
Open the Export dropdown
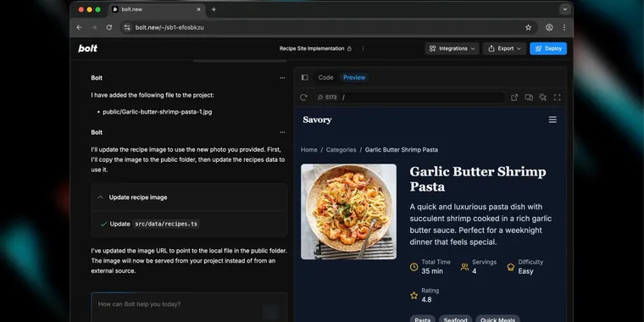(x=504, y=48)
